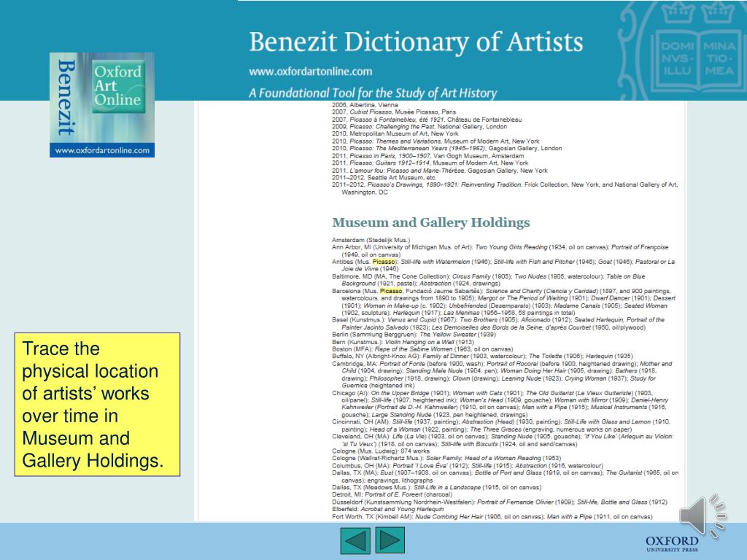Viewport: 747px width, 560px height.
Task: Select the Ann Arbor, MI holdings entry
Action: (x=500, y=251)
